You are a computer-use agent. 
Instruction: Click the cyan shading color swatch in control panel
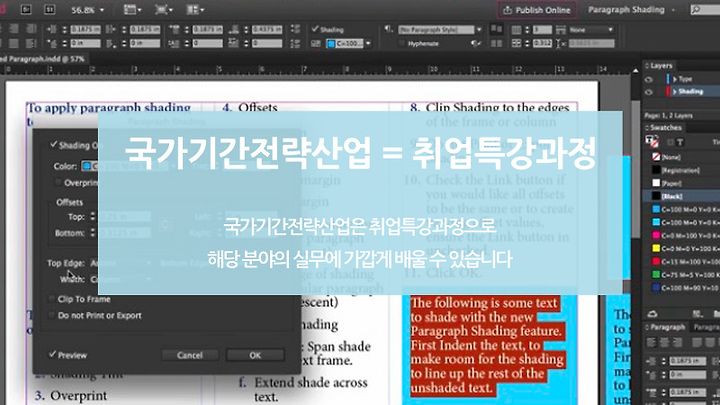click(331, 44)
